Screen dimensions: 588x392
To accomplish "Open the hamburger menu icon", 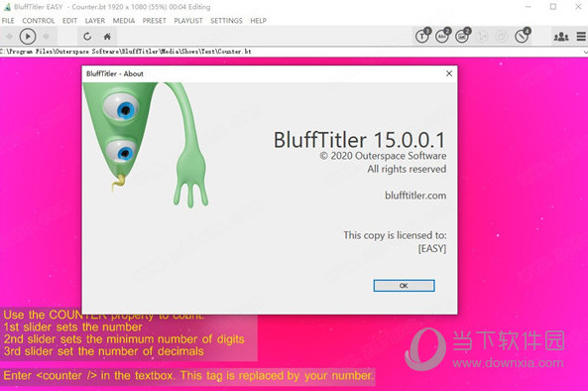I will click(581, 37).
